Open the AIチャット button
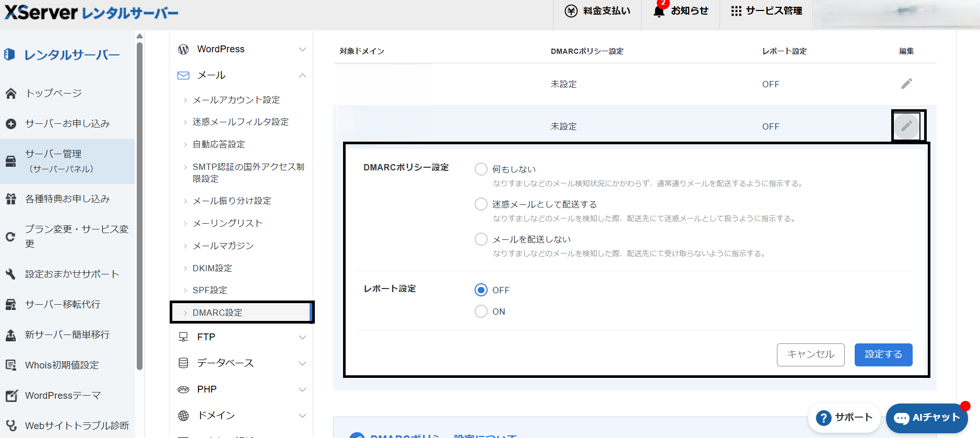The width and height of the screenshot is (980, 438). click(927, 418)
